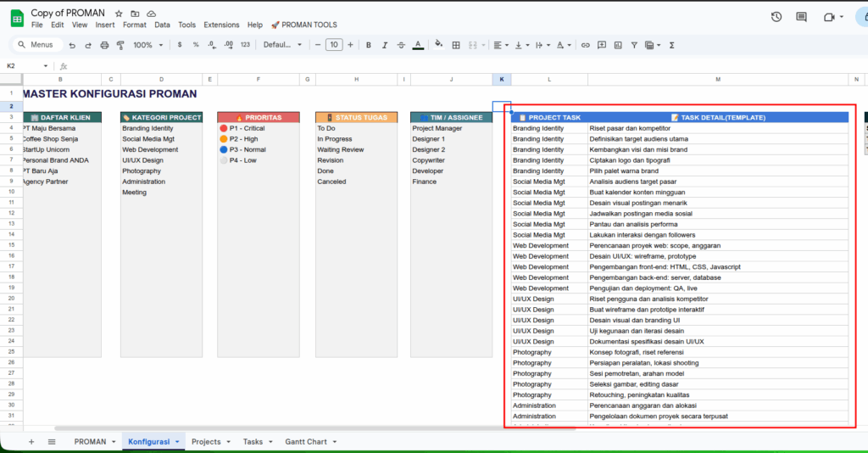Open the Borders tool
The image size is (868, 453).
pyautogui.click(x=456, y=45)
